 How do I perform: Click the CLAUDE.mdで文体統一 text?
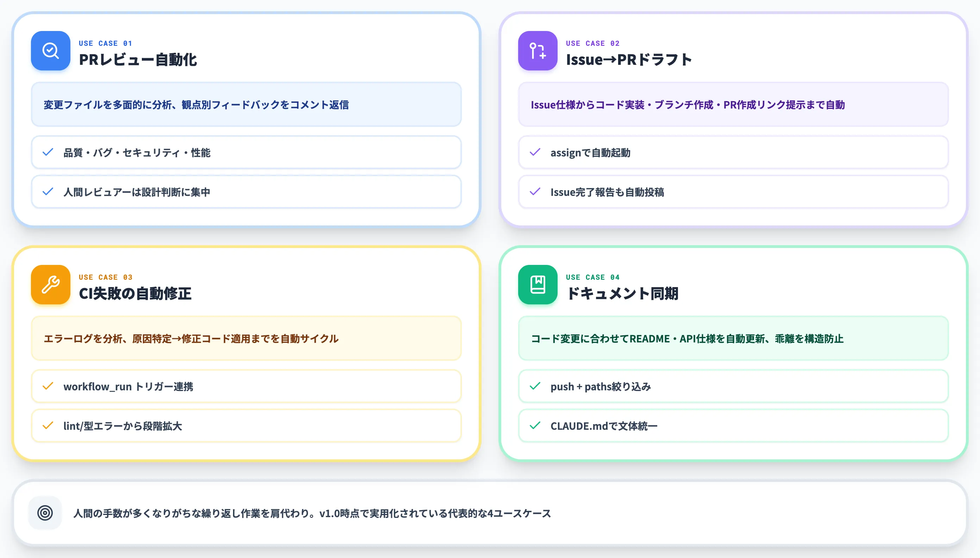point(604,426)
